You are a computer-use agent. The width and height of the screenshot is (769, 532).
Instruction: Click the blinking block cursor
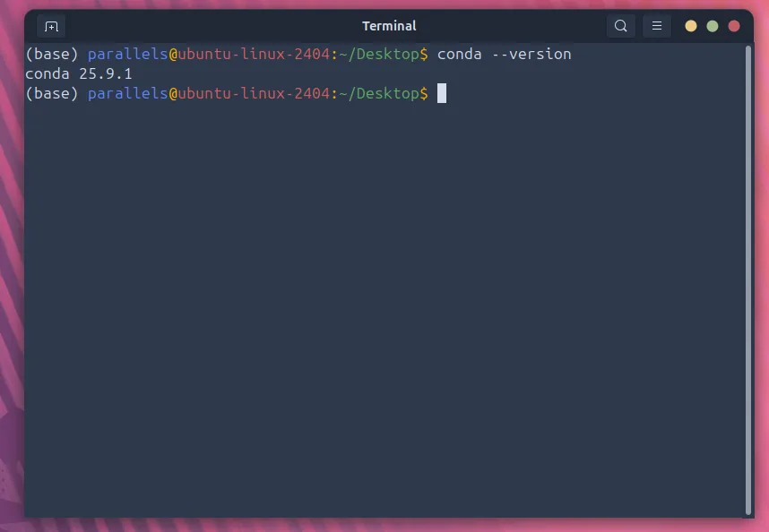(441, 93)
